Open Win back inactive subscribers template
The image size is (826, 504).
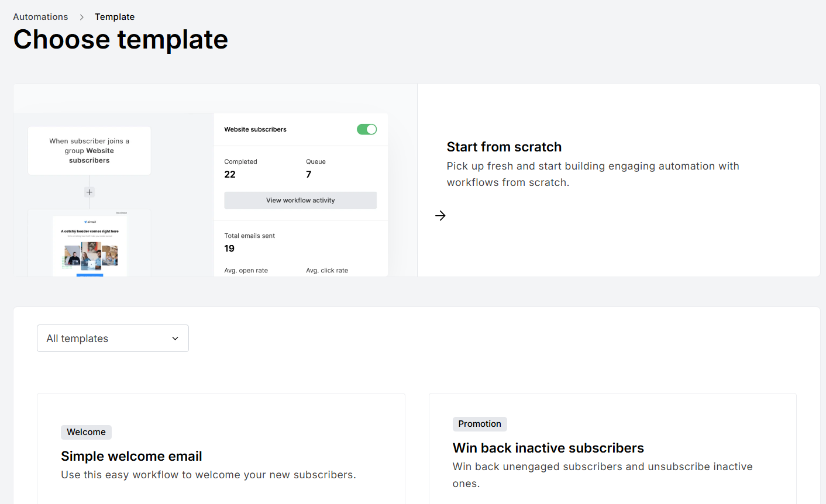[548, 448]
